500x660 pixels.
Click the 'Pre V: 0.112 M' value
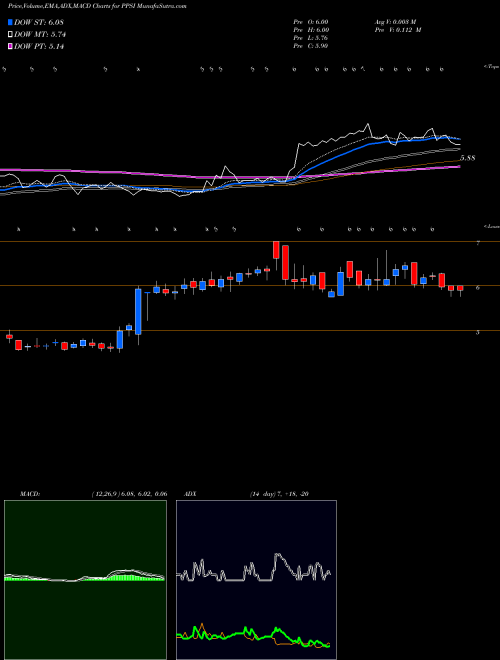point(397,30)
